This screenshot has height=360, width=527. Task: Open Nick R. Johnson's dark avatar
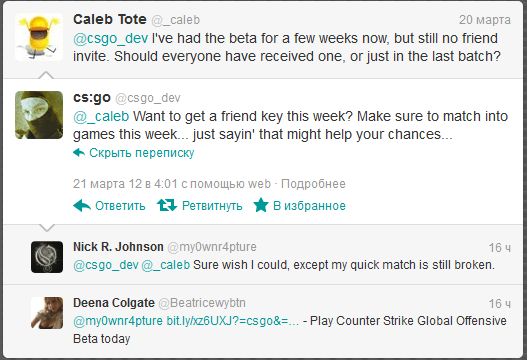[x=47, y=257]
